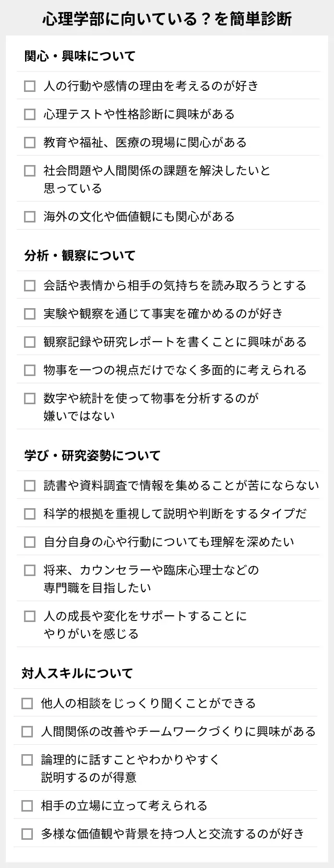Toggle 自分自身の心や行動についても理解を深めたい

pos(30,542)
